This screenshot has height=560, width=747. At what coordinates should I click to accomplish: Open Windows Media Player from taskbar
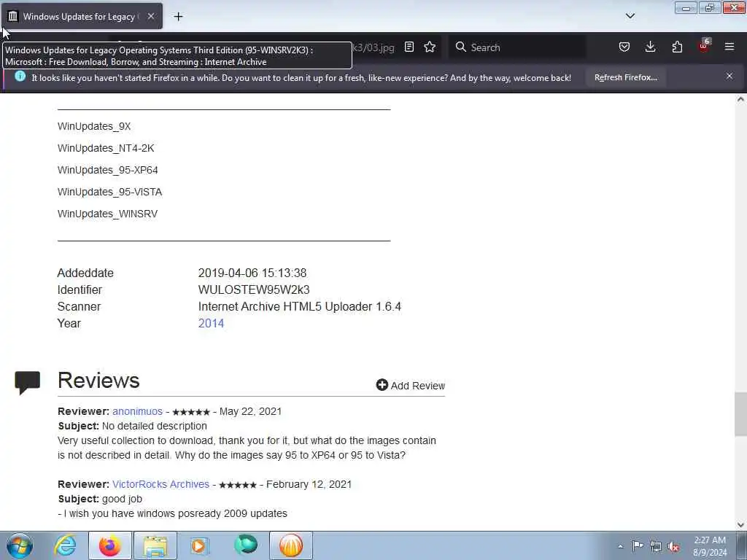tap(199, 545)
